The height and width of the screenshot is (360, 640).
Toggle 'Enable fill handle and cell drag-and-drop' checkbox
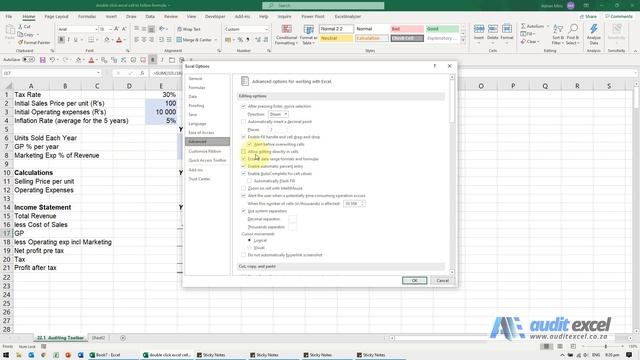pyautogui.click(x=244, y=137)
